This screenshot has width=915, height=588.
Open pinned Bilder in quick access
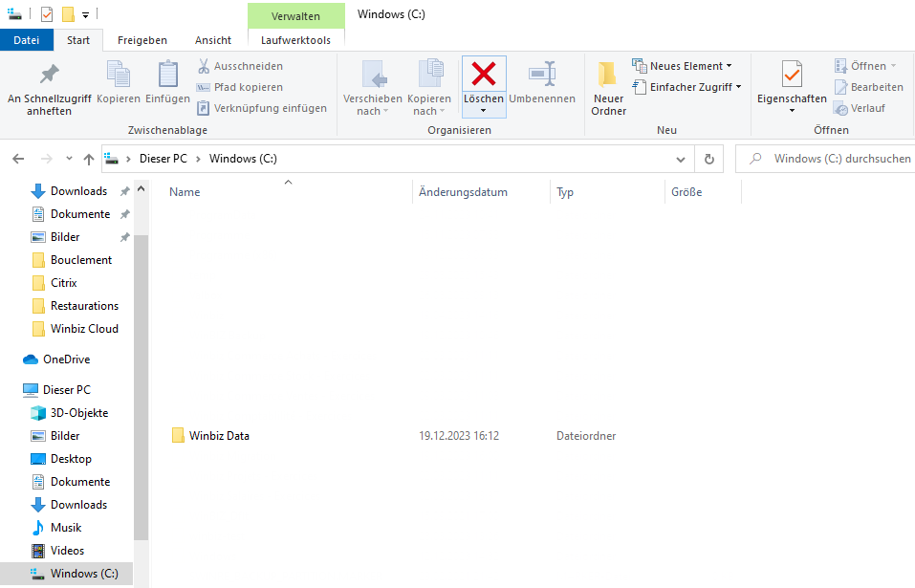click(65, 237)
